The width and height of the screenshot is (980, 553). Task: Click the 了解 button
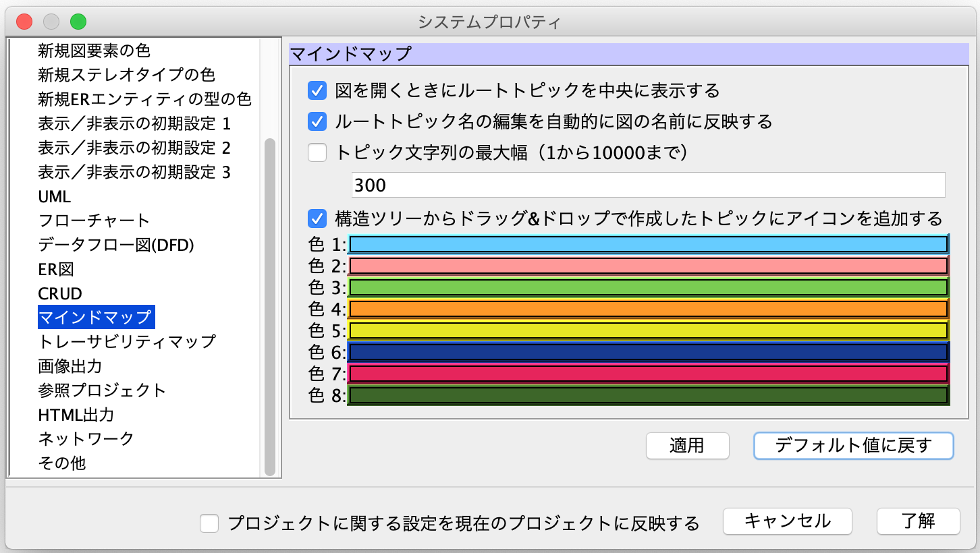(918, 521)
